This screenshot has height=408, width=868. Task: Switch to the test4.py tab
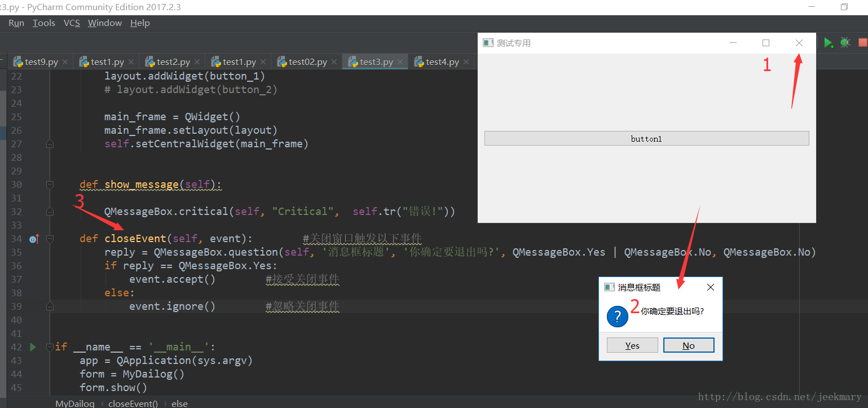(442, 62)
